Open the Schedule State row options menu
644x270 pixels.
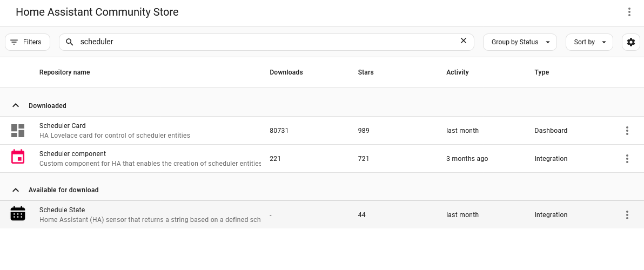click(627, 215)
